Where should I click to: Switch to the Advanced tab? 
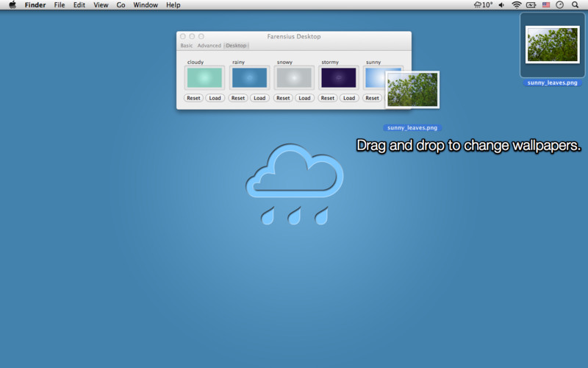(x=209, y=46)
